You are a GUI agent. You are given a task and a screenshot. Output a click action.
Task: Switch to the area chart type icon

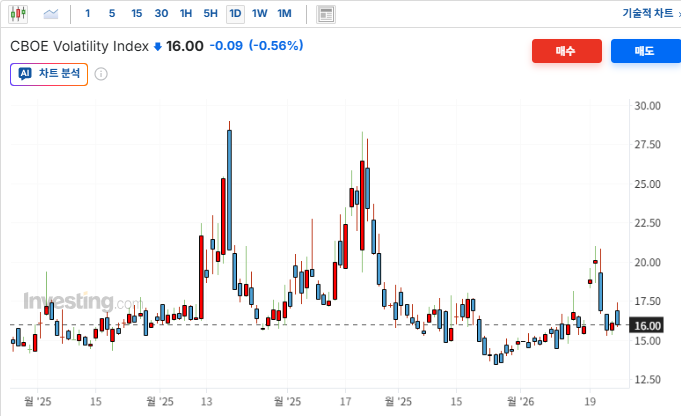(x=51, y=14)
